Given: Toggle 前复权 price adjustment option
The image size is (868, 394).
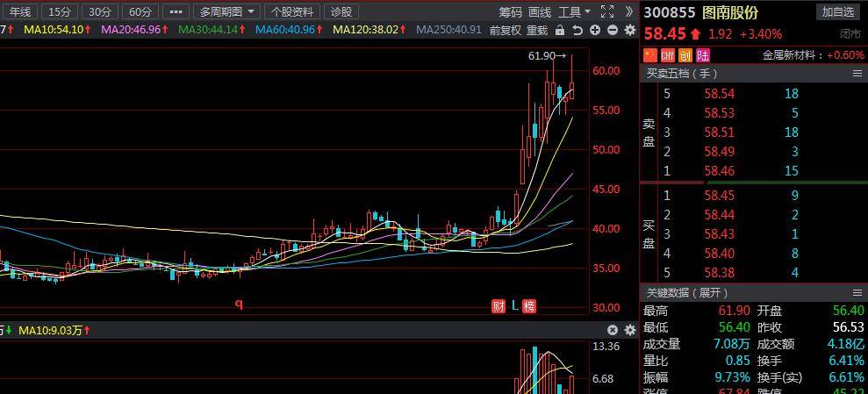Looking at the screenshot, I should pyautogui.click(x=506, y=31).
